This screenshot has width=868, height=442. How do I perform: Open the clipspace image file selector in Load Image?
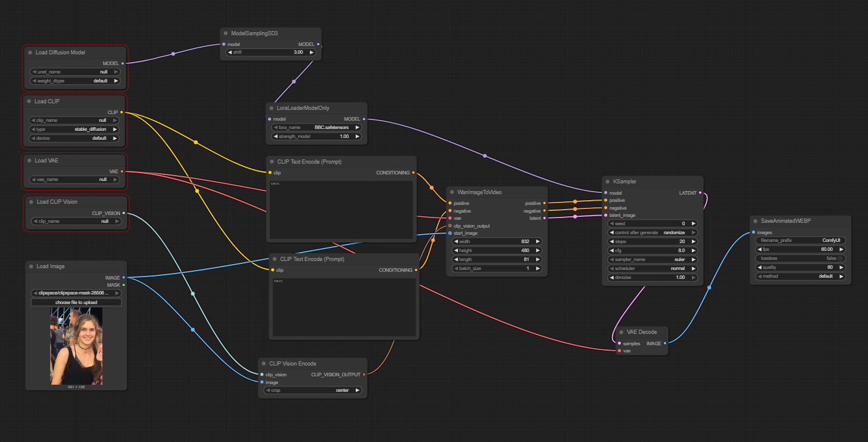click(x=76, y=293)
